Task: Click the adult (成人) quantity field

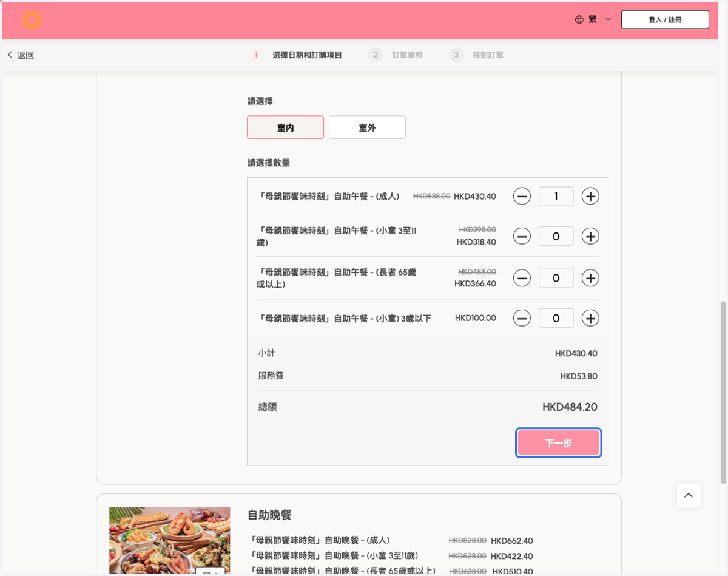Action: pyautogui.click(x=556, y=196)
